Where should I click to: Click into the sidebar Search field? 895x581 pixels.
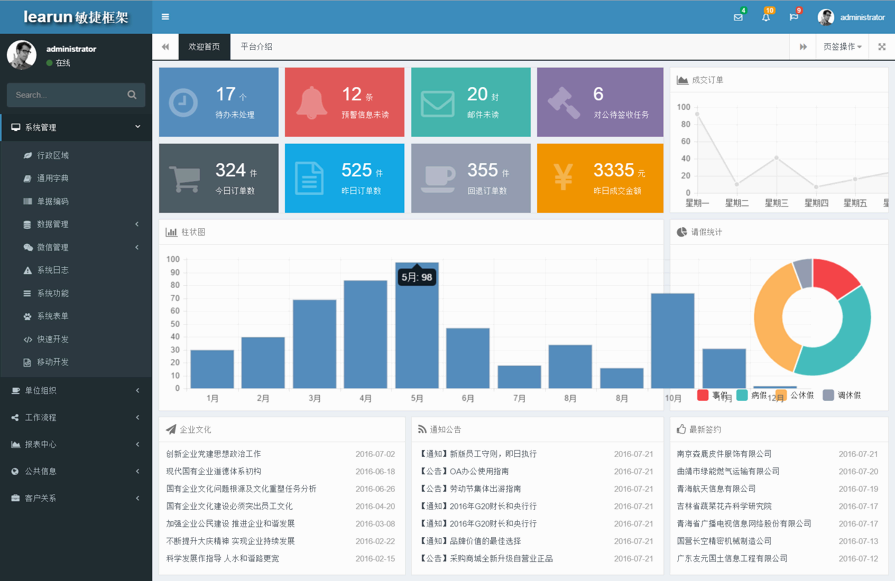65,95
